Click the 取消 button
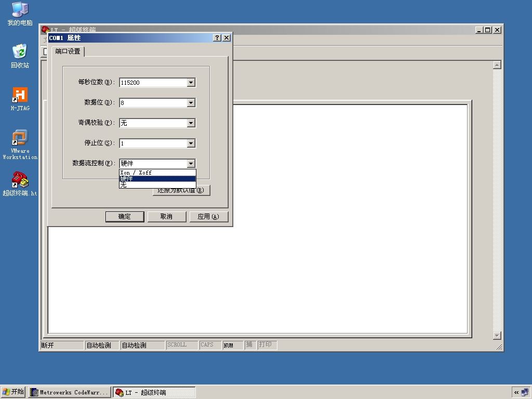 point(167,217)
